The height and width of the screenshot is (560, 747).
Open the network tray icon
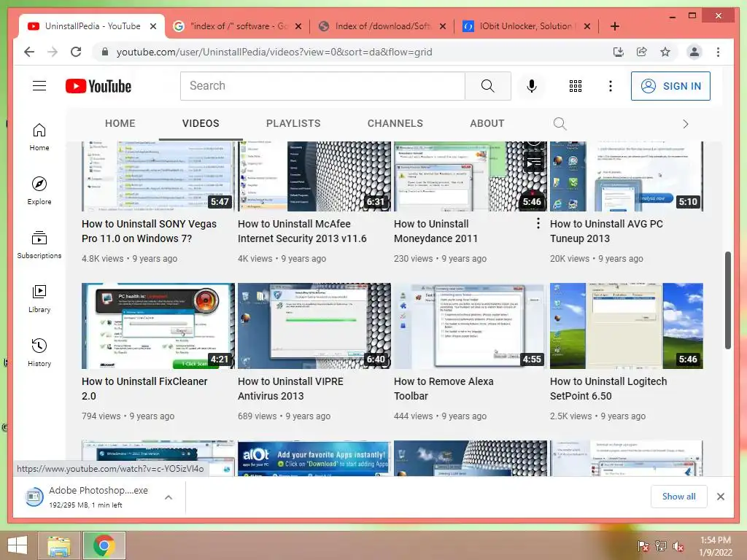pyautogui.click(x=661, y=545)
